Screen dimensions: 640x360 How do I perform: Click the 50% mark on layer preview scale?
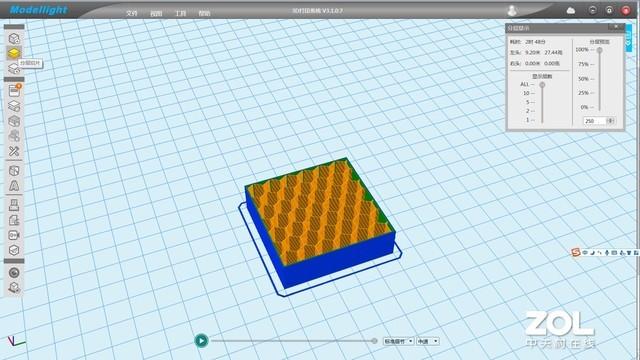(584, 79)
